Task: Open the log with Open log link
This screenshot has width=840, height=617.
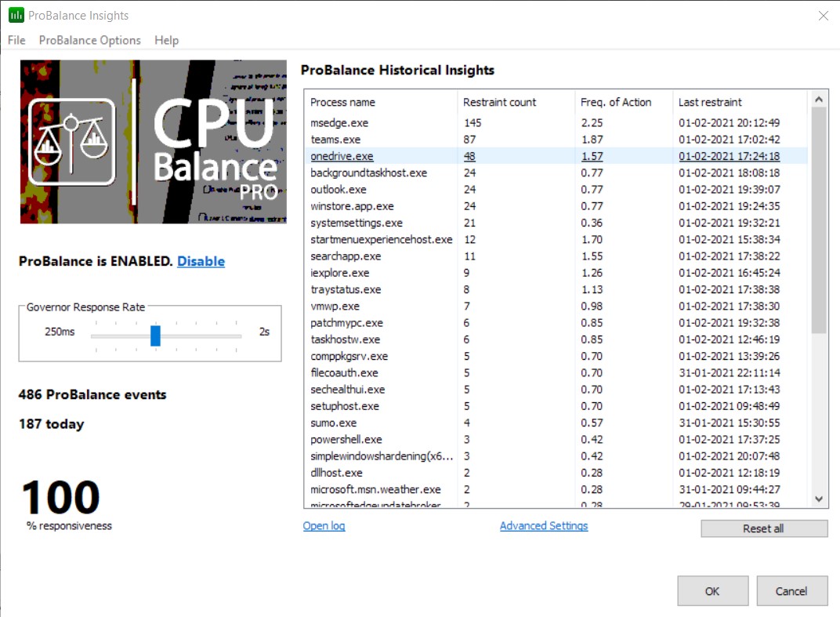Action: pyautogui.click(x=324, y=526)
